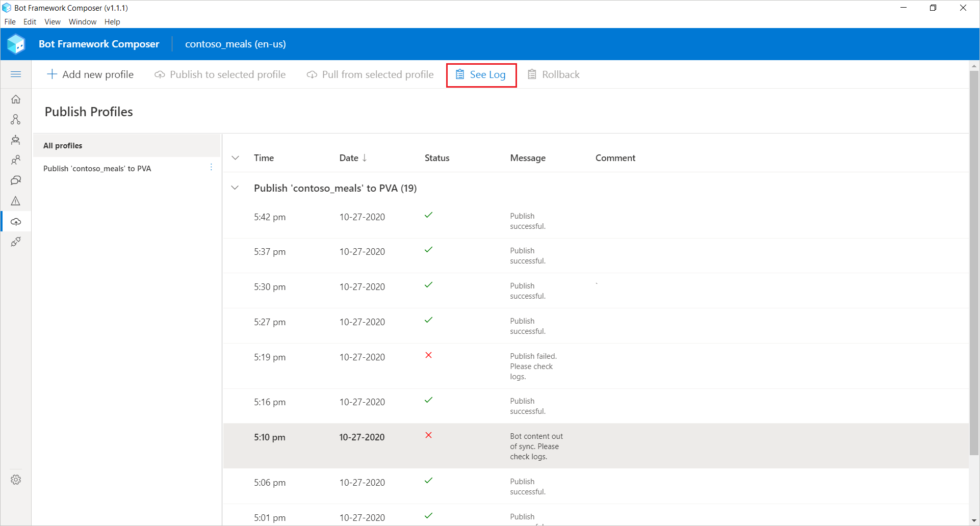
Task: Open See Log
Action: point(481,74)
